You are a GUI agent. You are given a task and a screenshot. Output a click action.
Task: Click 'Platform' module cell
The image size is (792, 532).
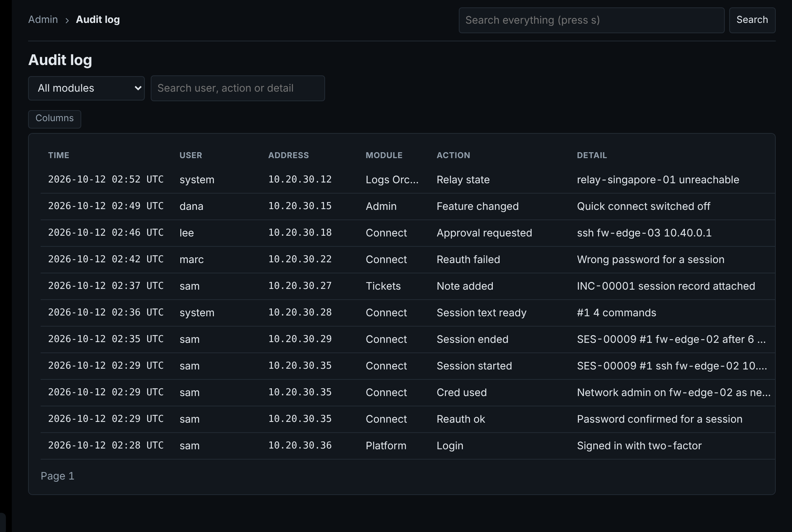(x=386, y=446)
